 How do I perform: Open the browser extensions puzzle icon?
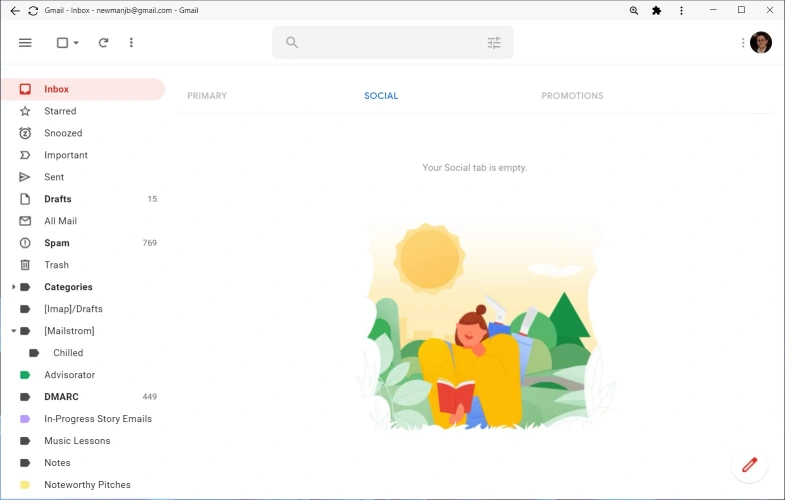tap(656, 10)
